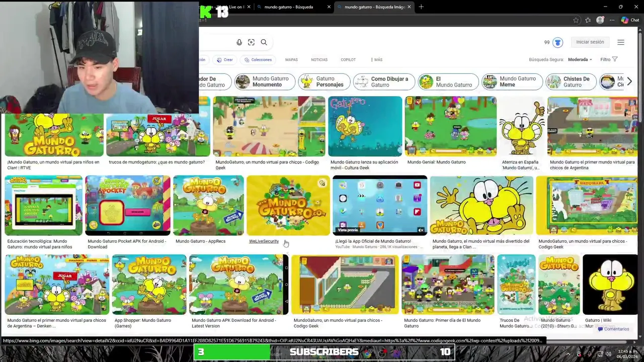This screenshot has height=362, width=644.
Task: Click Chrome icon on taskbar
Action: coord(367,354)
